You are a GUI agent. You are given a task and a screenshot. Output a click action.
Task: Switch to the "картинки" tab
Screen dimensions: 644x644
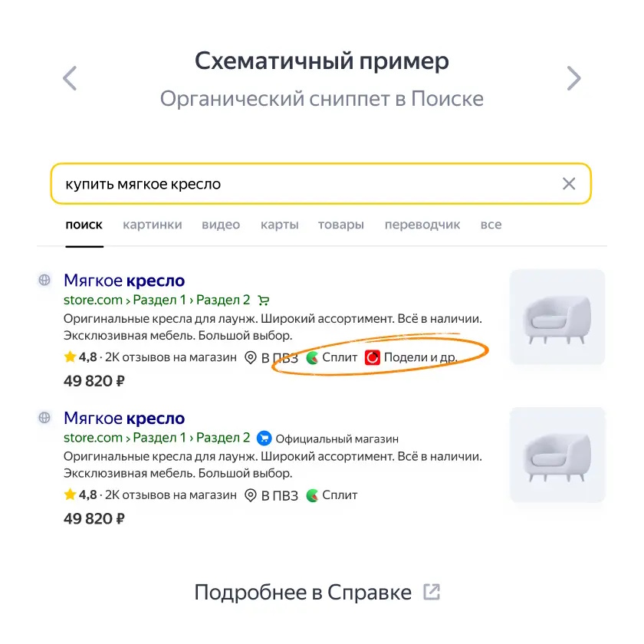pyautogui.click(x=153, y=225)
